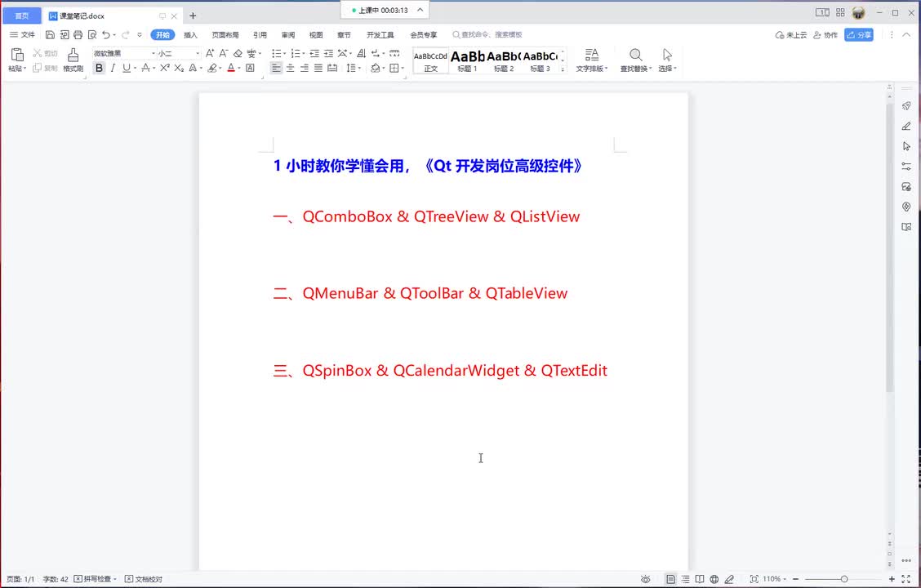The width and height of the screenshot is (921, 588).
Task: Click the distributed alignment icon
Action: click(x=331, y=68)
